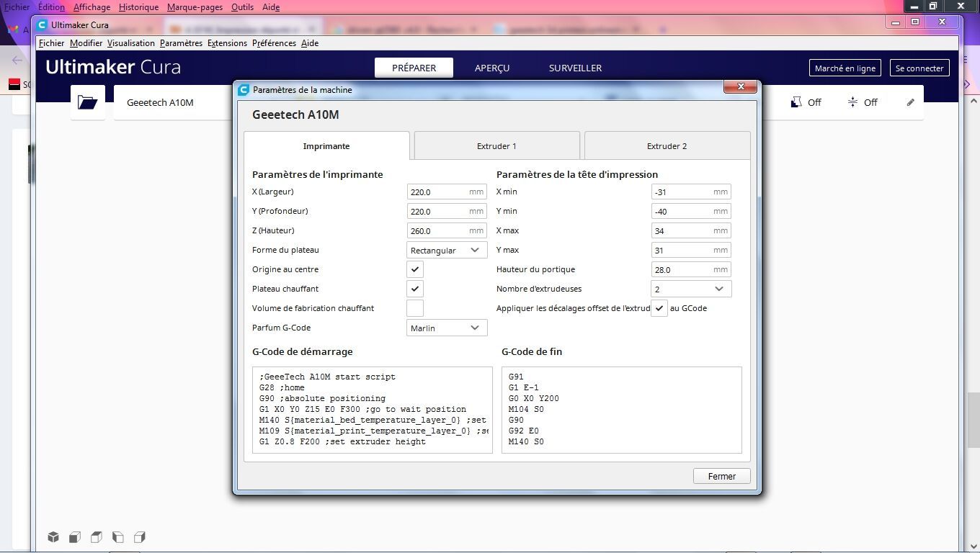The height and width of the screenshot is (553, 980).
Task: Click the Y min input field
Action: click(691, 211)
